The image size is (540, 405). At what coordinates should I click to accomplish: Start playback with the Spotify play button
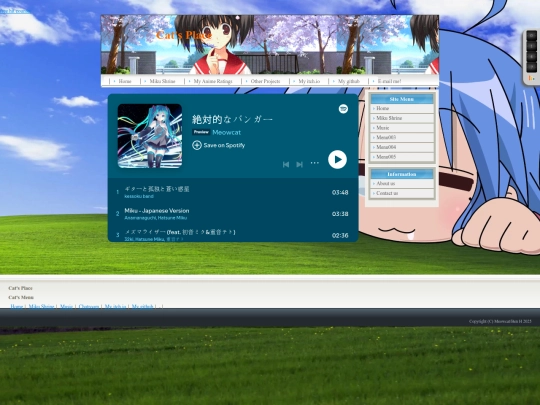[337, 159]
